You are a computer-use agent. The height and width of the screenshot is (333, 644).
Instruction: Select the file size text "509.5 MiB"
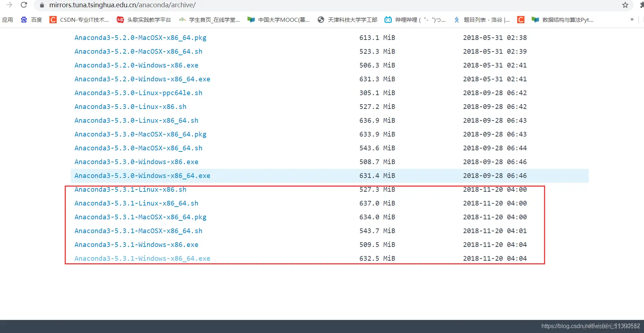pos(377,245)
